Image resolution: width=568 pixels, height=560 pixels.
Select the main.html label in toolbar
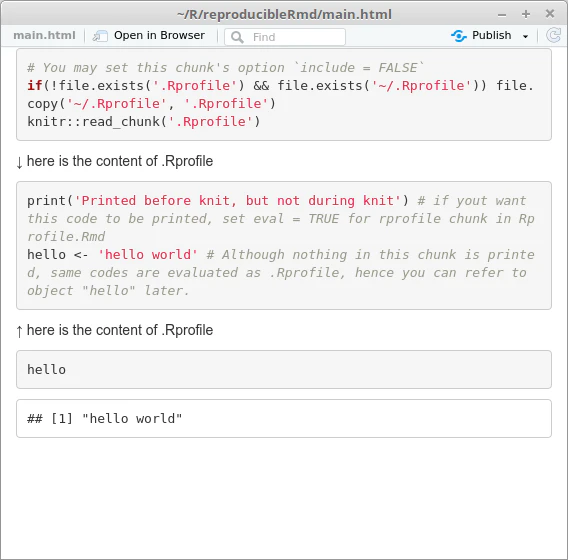[x=44, y=35]
